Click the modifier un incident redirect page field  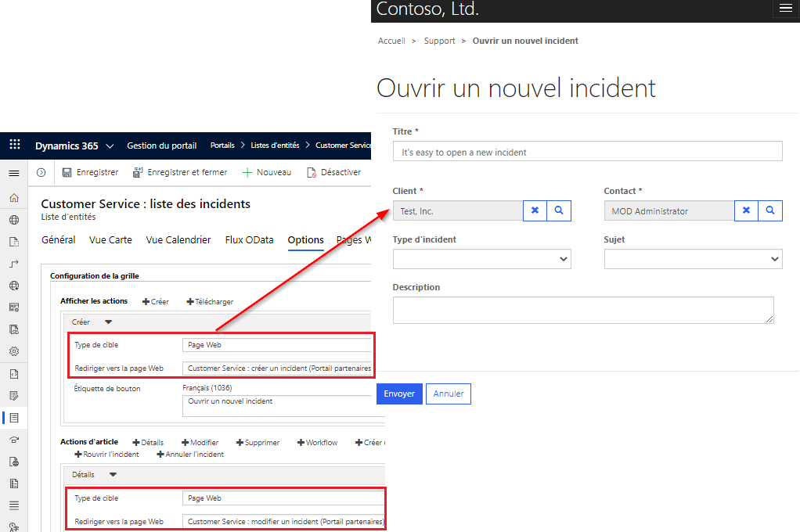point(283,522)
